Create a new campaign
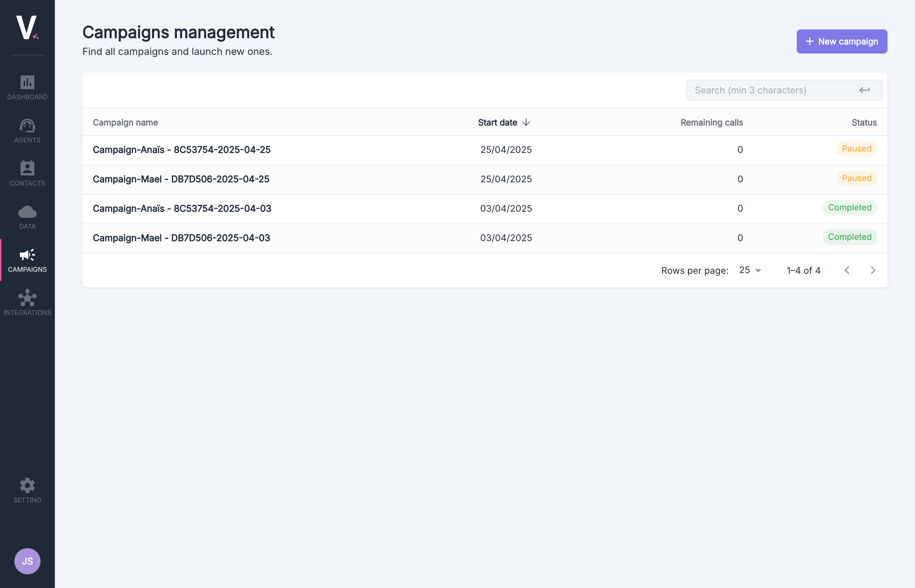The image size is (915, 588). coord(842,41)
